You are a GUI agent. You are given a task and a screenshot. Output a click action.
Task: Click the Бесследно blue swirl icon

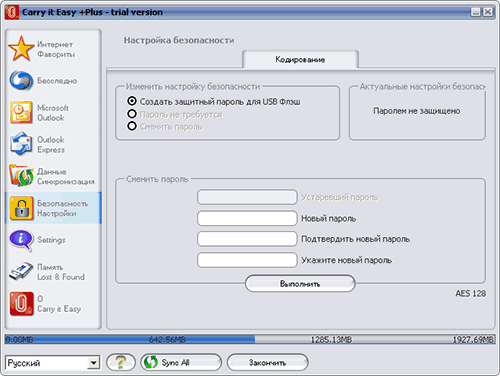click(21, 81)
